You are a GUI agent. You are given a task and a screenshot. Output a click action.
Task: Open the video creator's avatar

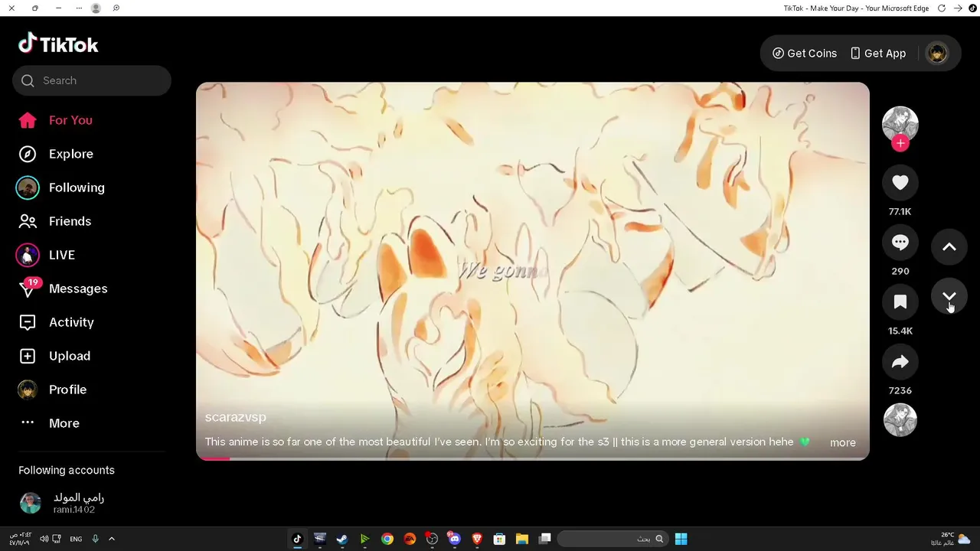point(900,124)
